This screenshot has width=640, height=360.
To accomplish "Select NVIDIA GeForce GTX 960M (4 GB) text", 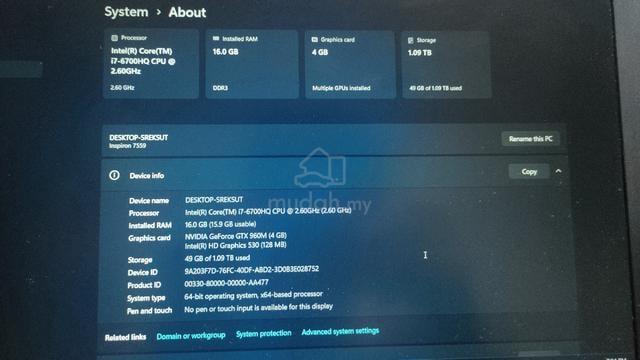I will pos(236,236).
